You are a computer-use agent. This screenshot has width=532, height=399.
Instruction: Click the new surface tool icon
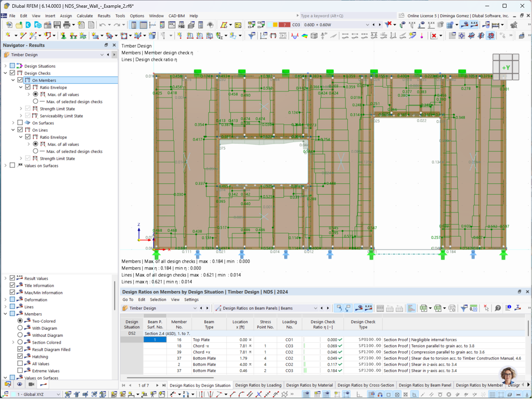coord(95,36)
